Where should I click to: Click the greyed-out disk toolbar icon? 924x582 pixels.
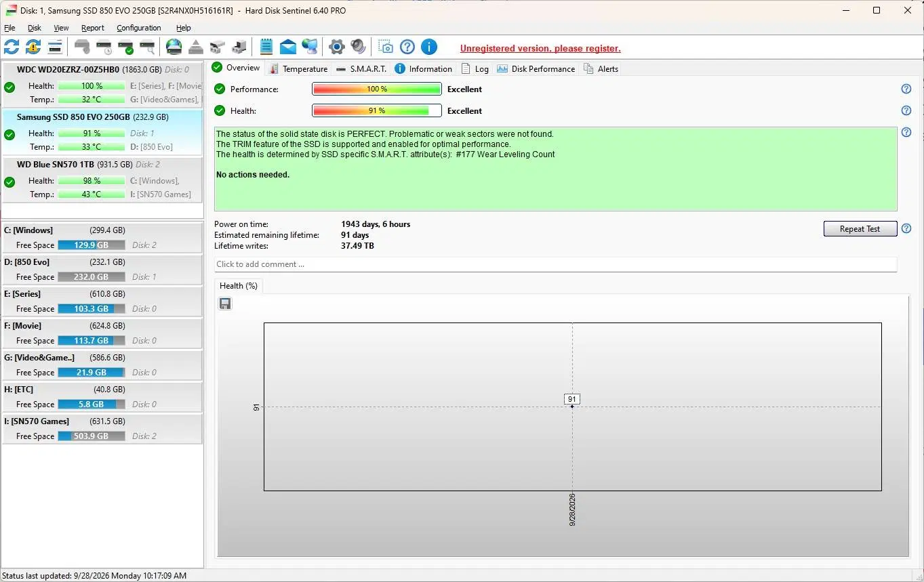tap(82, 47)
